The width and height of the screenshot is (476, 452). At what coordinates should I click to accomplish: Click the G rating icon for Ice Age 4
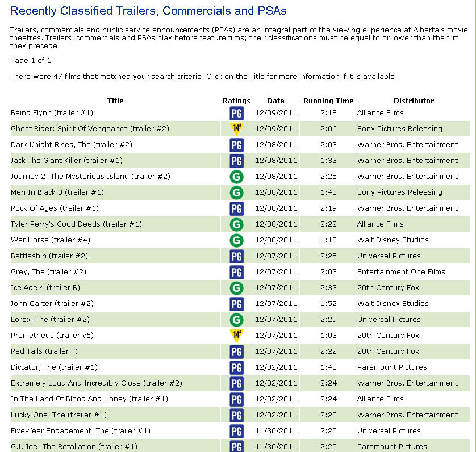(236, 288)
